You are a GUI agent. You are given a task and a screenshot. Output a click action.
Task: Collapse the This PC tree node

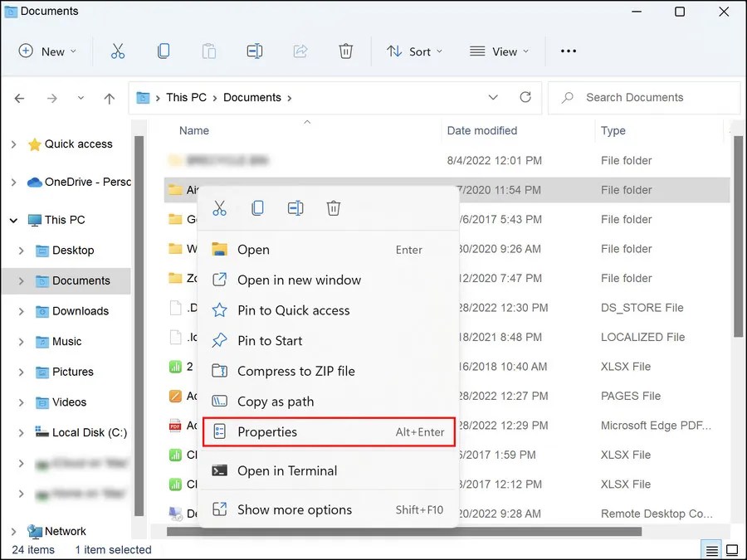(x=13, y=219)
